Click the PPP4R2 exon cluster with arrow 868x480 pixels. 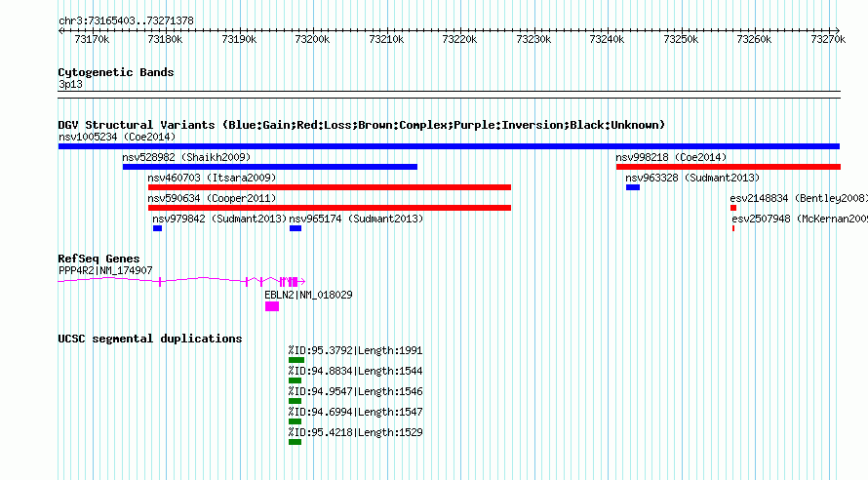coord(293,282)
